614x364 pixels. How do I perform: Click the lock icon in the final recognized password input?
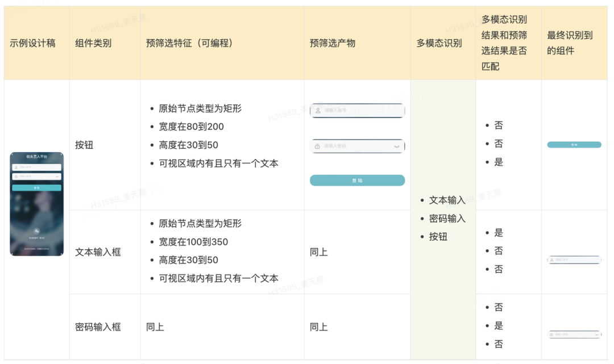click(x=551, y=335)
